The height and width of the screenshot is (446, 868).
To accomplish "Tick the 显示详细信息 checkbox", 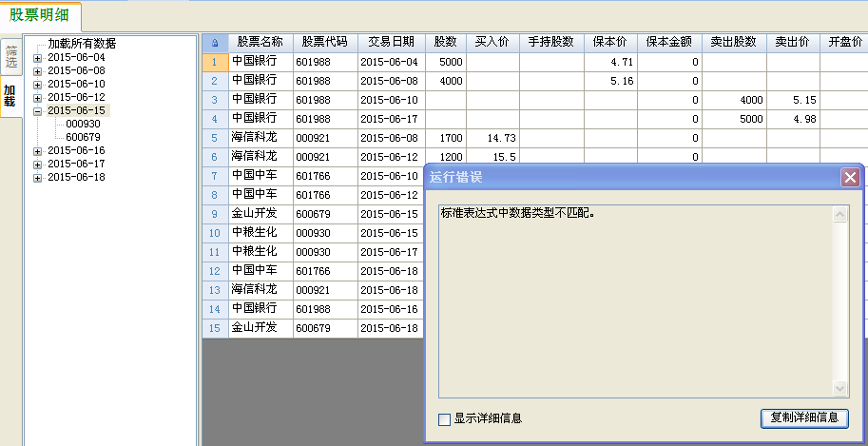I will click(444, 419).
